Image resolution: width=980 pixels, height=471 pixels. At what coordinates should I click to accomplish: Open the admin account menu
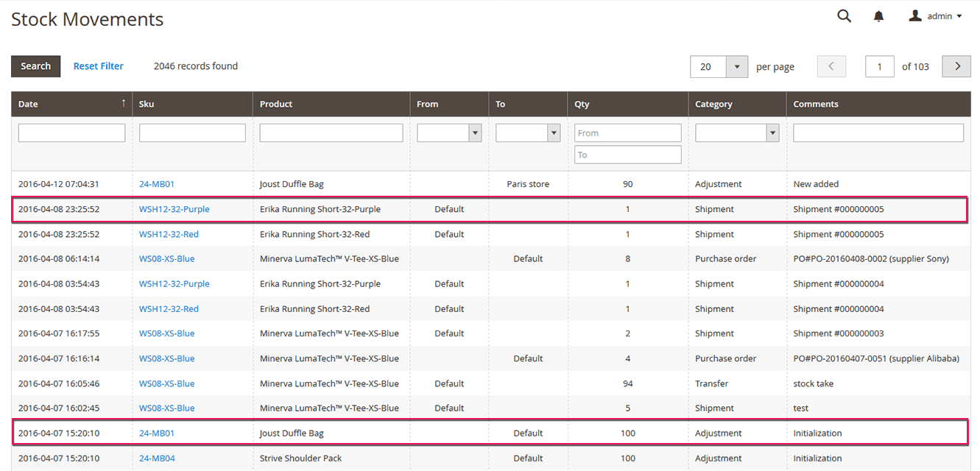(935, 16)
